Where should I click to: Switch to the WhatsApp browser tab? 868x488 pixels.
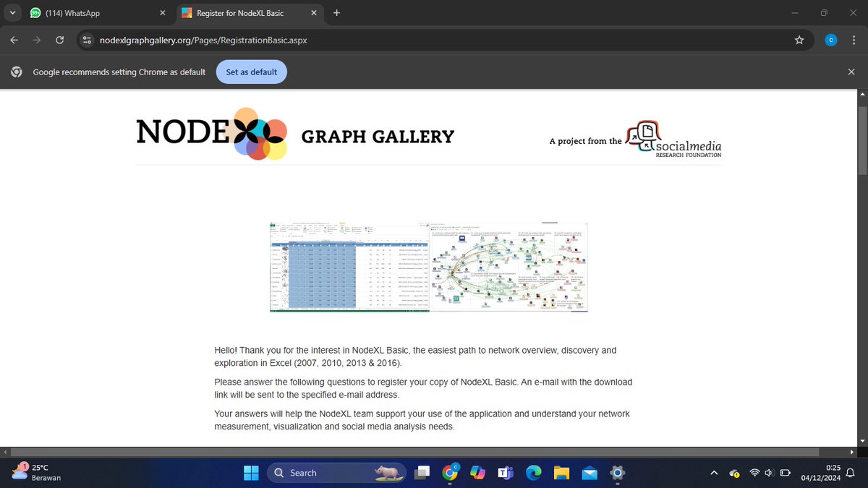click(96, 13)
